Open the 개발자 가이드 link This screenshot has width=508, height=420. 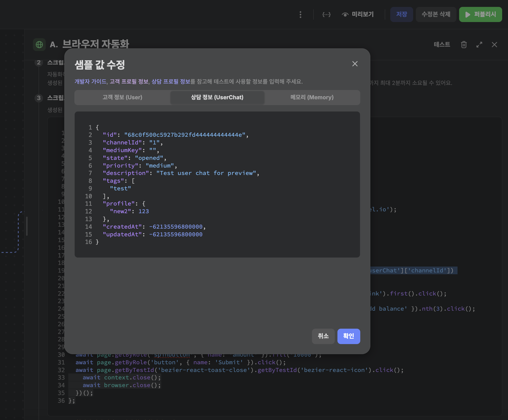pos(90,82)
